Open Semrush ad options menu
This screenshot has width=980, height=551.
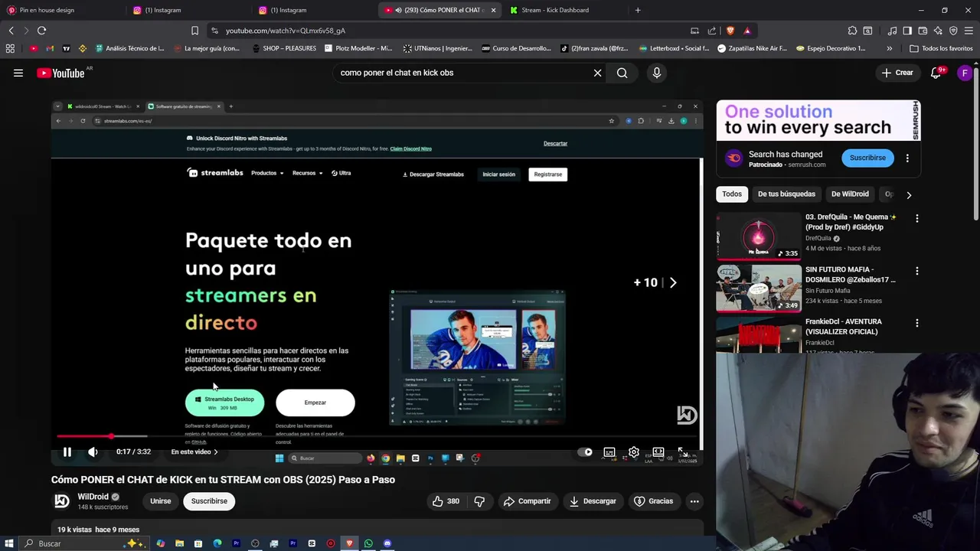click(x=907, y=158)
